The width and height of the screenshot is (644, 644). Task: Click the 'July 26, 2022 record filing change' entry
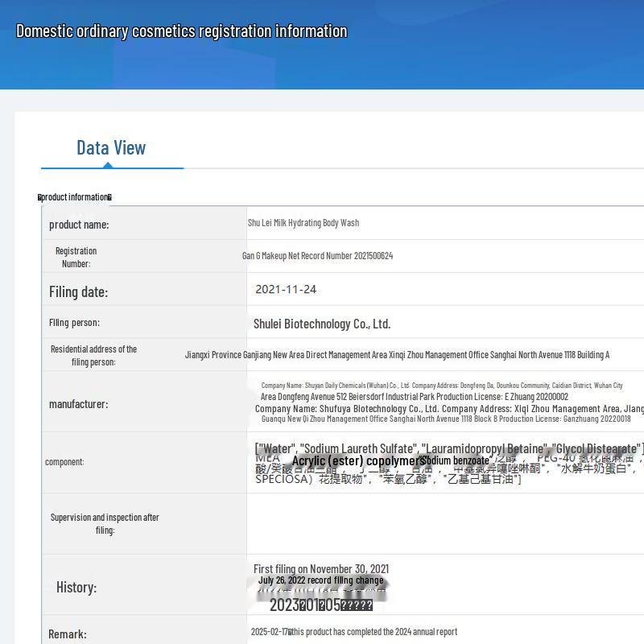(x=320, y=580)
